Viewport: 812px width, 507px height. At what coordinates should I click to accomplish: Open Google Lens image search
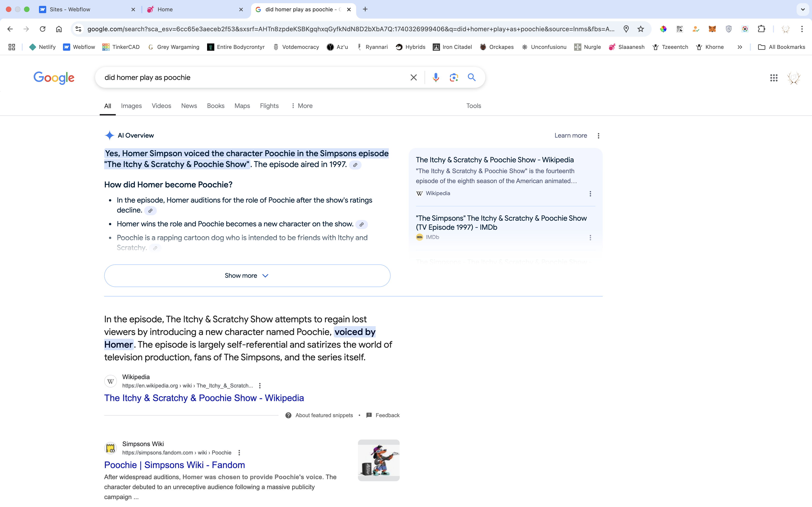pyautogui.click(x=454, y=77)
